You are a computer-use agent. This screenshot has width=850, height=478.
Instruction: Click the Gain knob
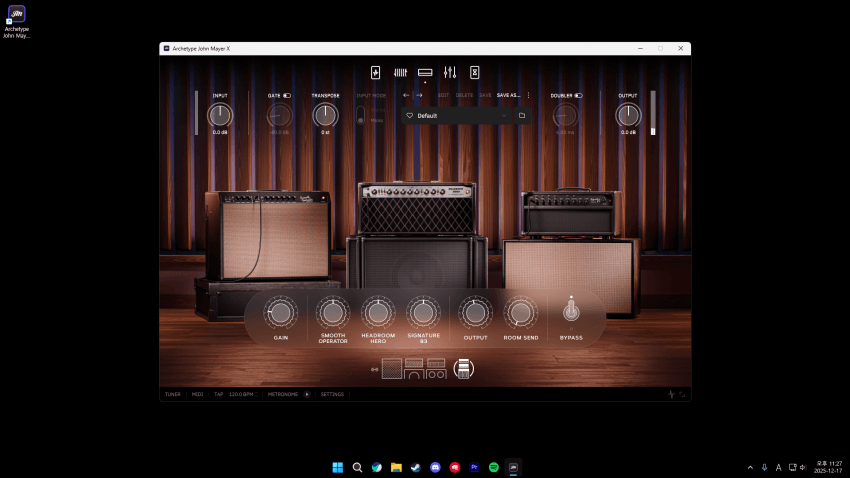[281, 313]
